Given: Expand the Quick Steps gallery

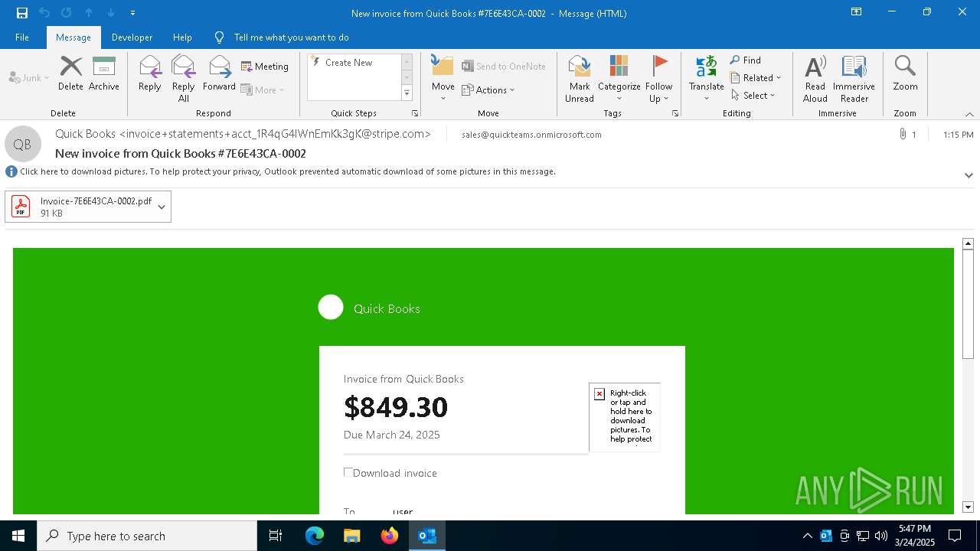Looking at the screenshot, I should (x=407, y=93).
